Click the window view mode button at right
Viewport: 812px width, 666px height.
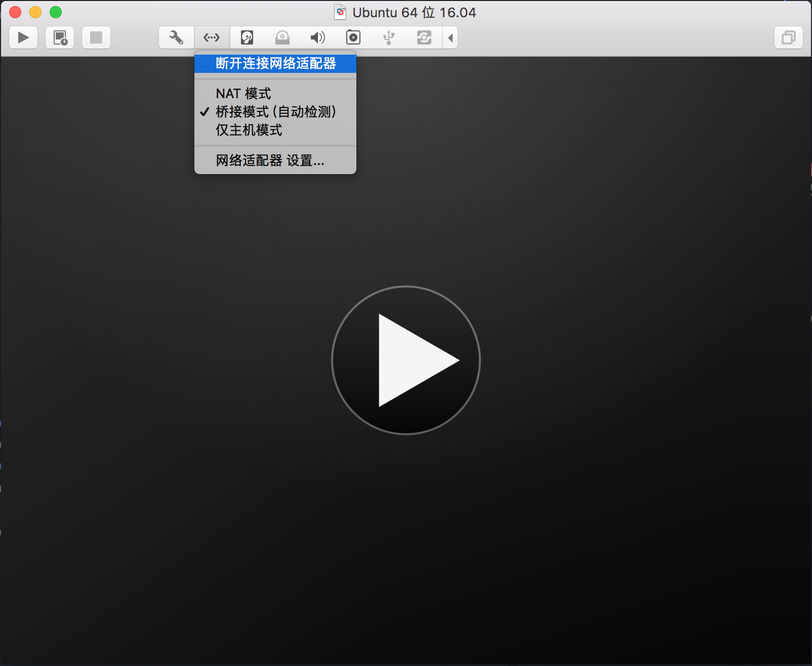788,37
